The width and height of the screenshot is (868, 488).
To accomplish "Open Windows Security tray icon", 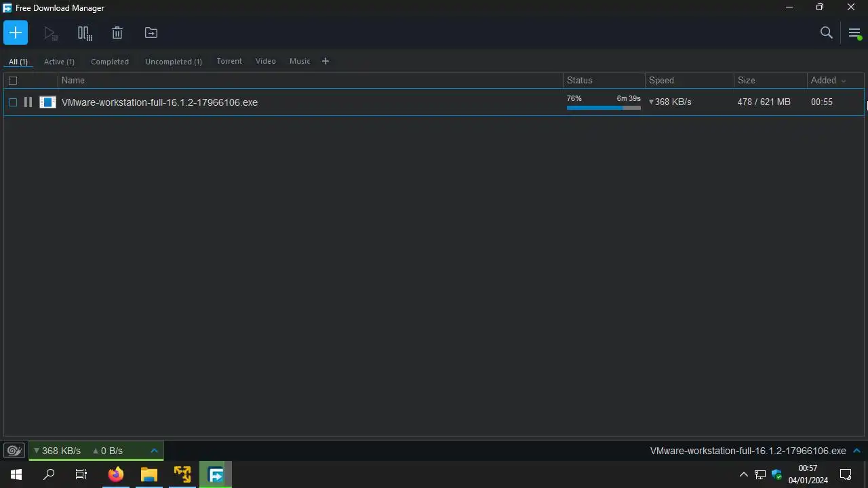I will pos(777,474).
